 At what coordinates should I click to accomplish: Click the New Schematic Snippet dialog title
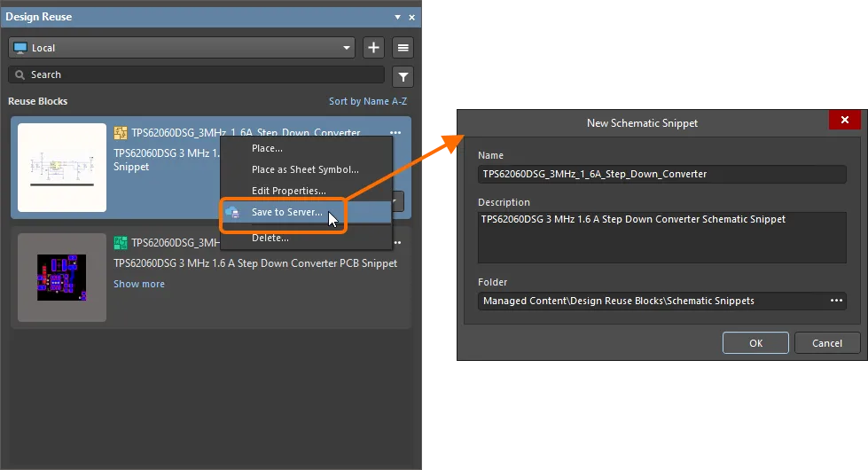[x=642, y=123]
